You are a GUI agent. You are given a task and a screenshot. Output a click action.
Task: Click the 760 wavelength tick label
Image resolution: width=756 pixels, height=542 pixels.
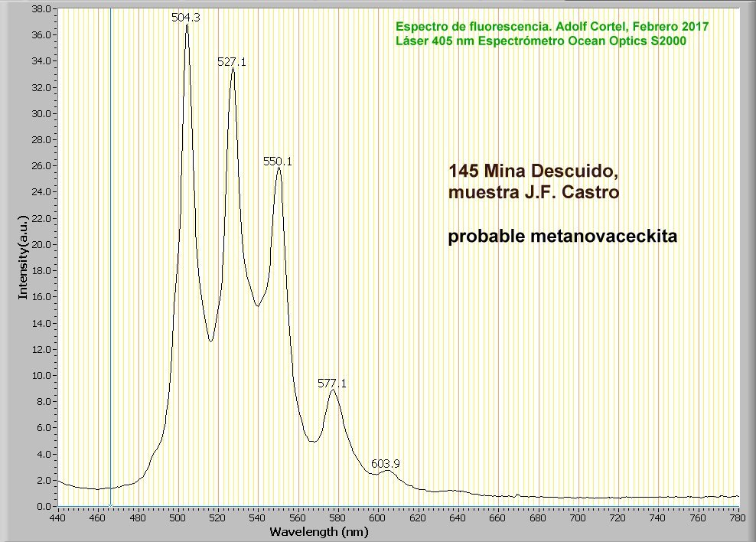click(x=698, y=518)
